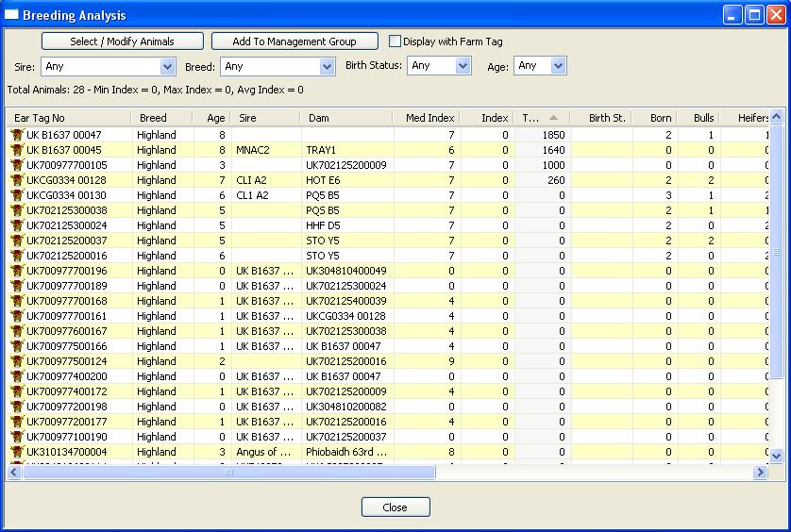
Task: Expand the Breed filter dropdown
Action: click(327, 67)
